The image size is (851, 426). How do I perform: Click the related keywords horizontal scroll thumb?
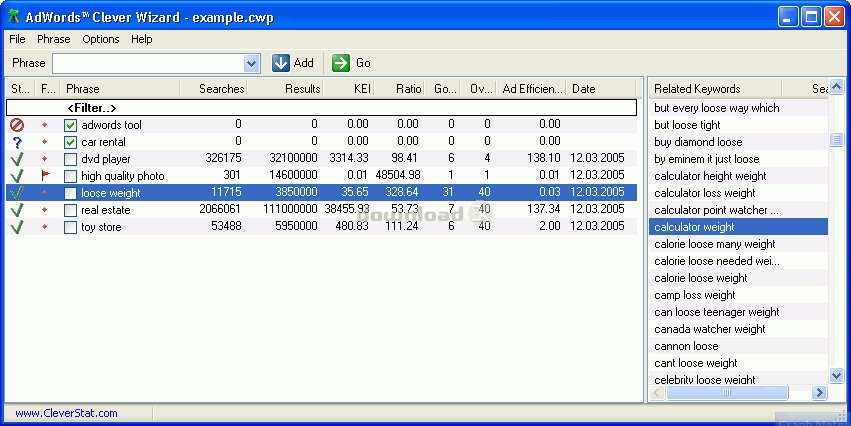pos(727,392)
